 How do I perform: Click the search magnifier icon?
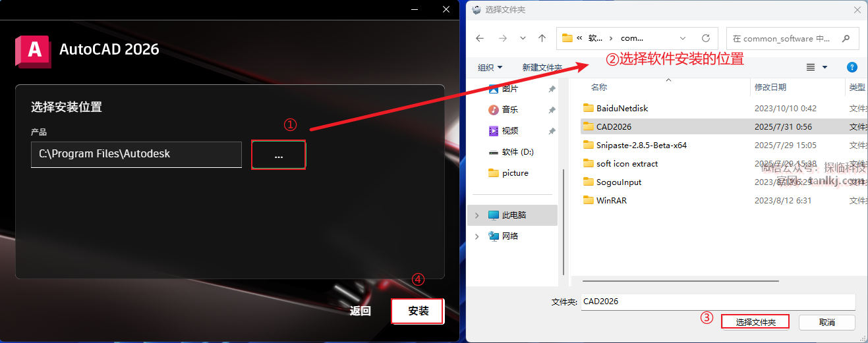click(846, 39)
